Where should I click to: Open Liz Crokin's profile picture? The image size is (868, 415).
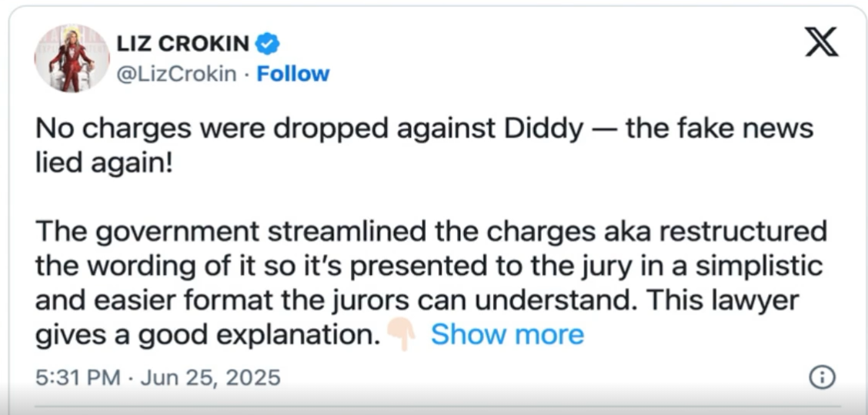tap(71, 59)
